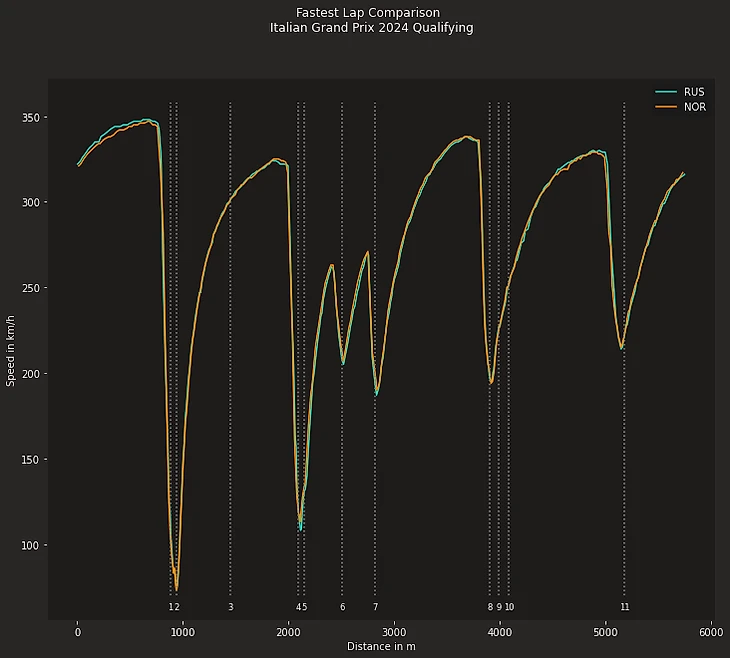Click the corner 6 marker number
The image size is (730, 658).
[343, 607]
